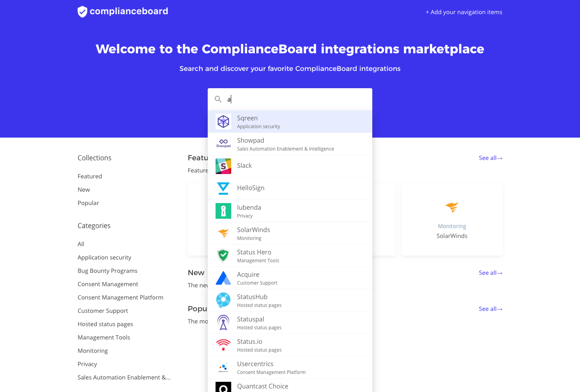The height and width of the screenshot is (392, 580).
Task: Open Monitoring category in sidebar
Action: [x=92, y=351]
